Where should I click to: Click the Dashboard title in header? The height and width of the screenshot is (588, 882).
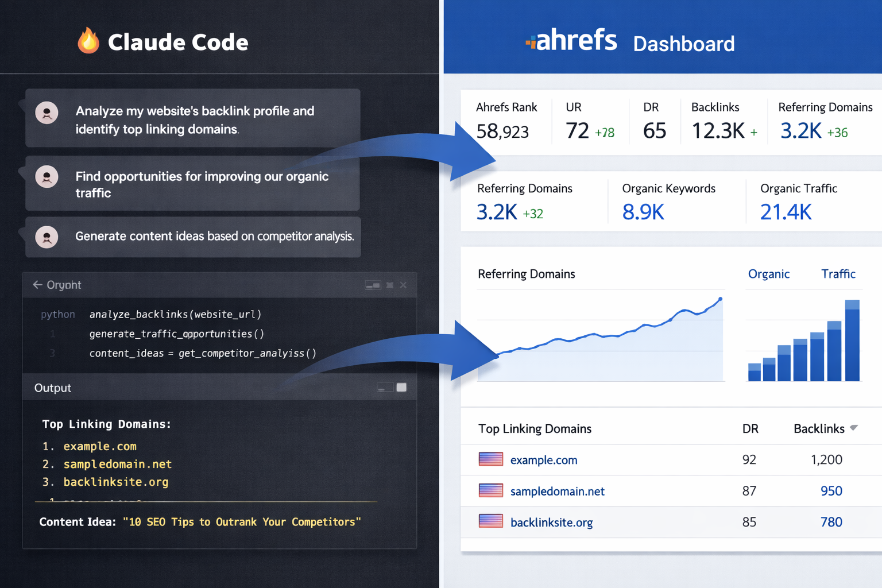pos(684,44)
